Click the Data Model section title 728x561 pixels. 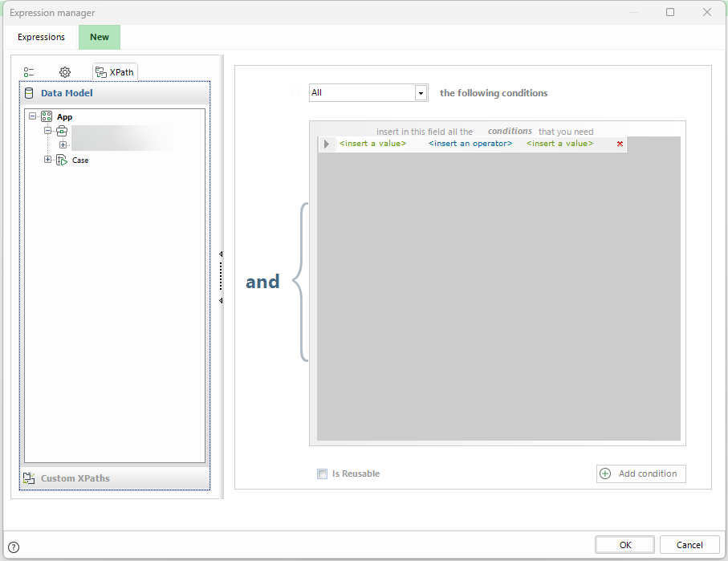point(67,93)
